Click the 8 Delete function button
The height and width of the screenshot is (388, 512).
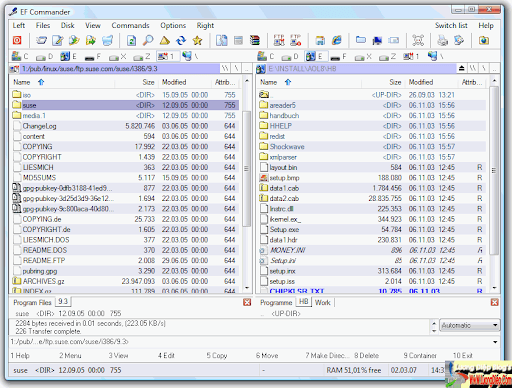366,356
